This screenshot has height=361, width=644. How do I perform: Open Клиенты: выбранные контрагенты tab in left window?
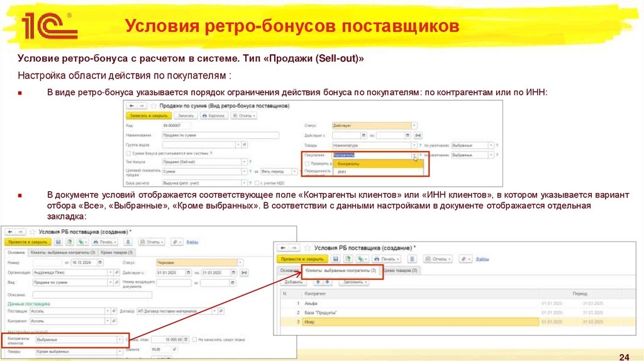pyautogui.click(x=63, y=252)
